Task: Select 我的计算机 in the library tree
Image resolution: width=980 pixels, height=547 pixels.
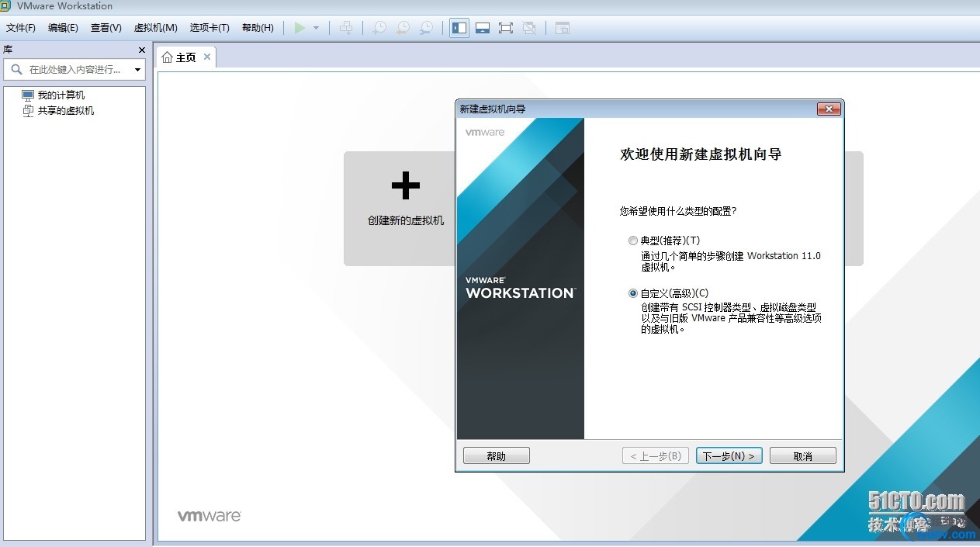Action: [61, 95]
